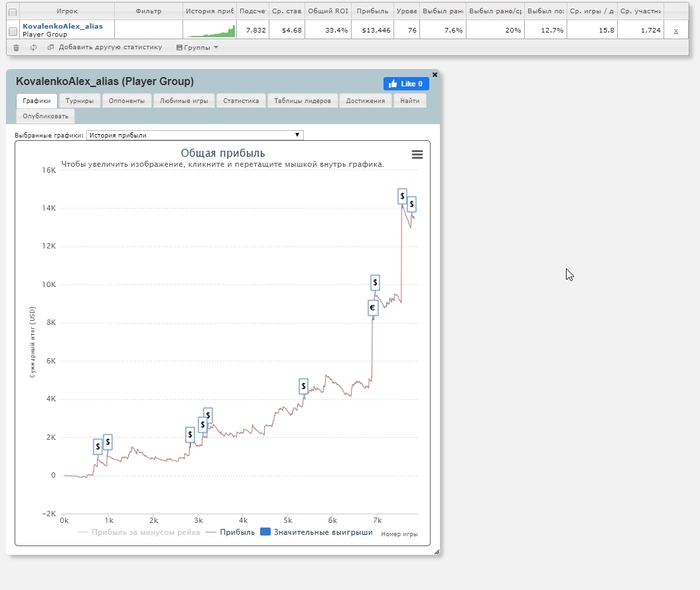Open the KovalenkoAlex_alias player name link

[62, 26]
